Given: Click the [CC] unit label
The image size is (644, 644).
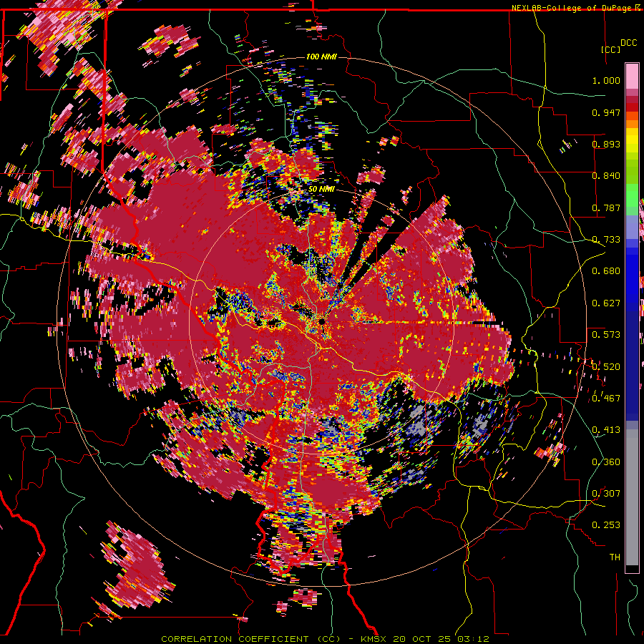Looking at the screenshot, I should click(x=610, y=49).
